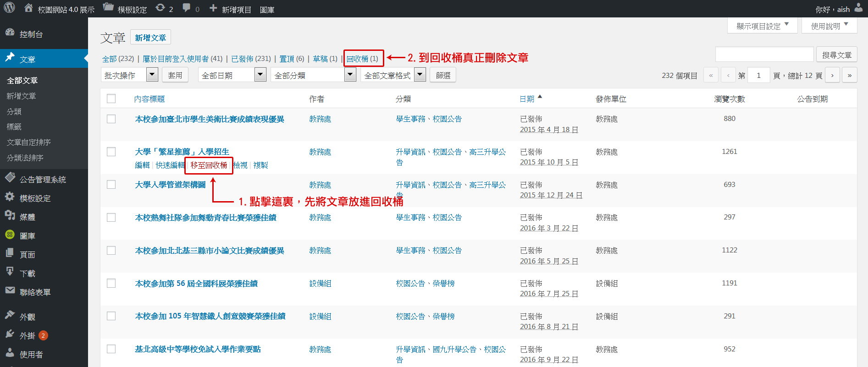Select checkbox for 本校參加第 56 屆全國科展榮獲佳績
The image size is (868, 367).
111,283
